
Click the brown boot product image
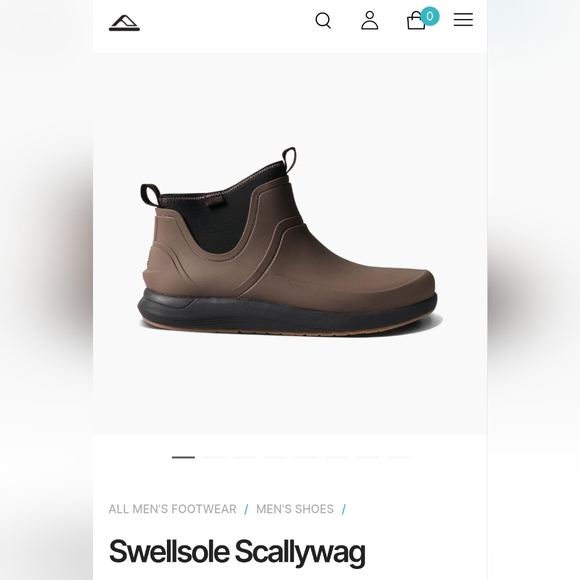click(x=290, y=242)
